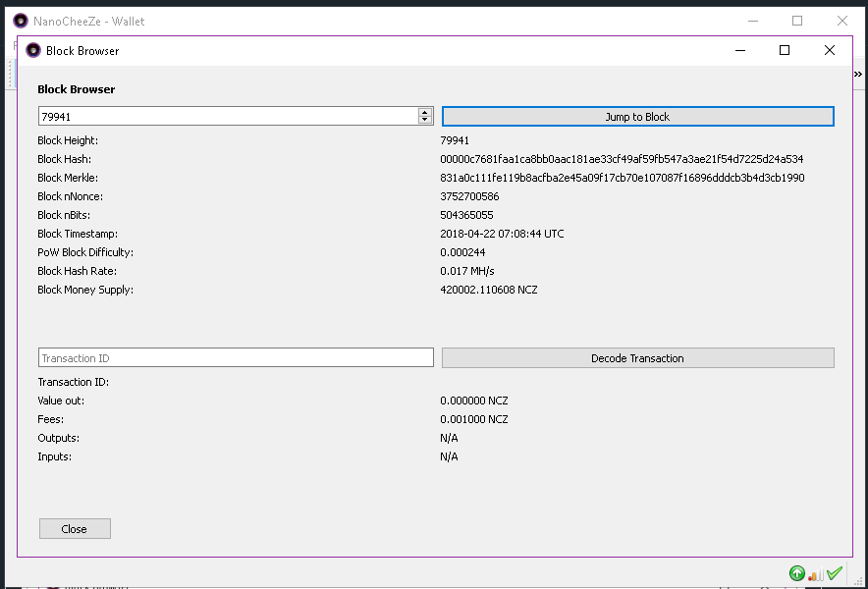Click the Value out: label
868x589 pixels.
click(61, 401)
